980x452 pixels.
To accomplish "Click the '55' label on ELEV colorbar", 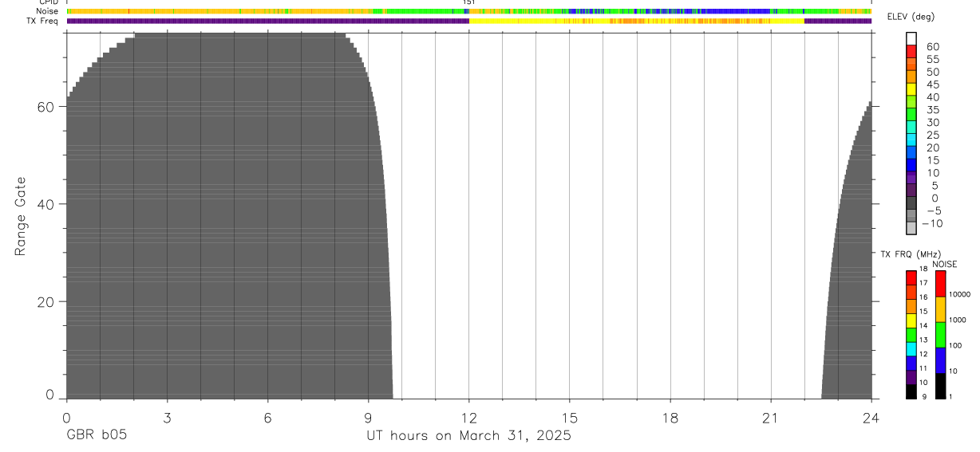I will [x=933, y=59].
